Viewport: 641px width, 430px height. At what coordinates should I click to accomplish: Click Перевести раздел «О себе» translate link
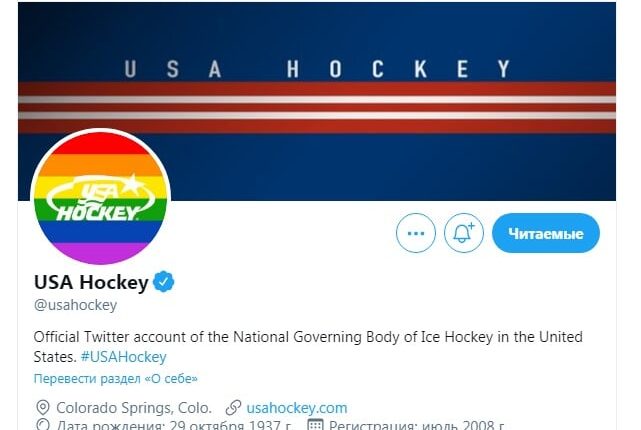[x=116, y=379]
